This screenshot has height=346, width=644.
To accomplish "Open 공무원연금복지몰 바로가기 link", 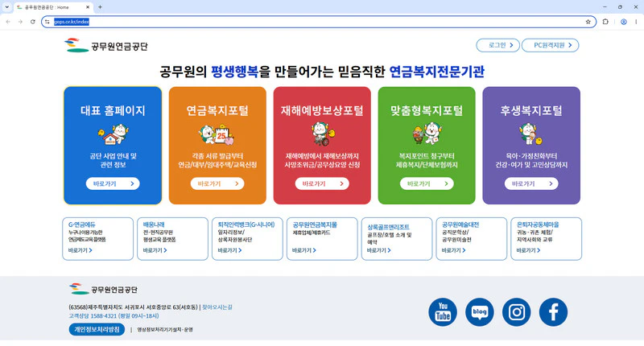I will 304,250.
